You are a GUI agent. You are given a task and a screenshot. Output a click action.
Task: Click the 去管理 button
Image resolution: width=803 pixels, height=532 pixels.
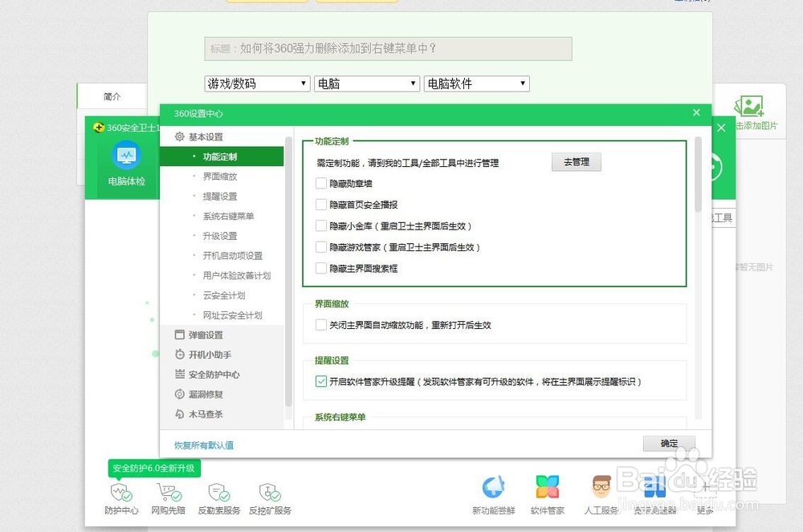coord(576,161)
